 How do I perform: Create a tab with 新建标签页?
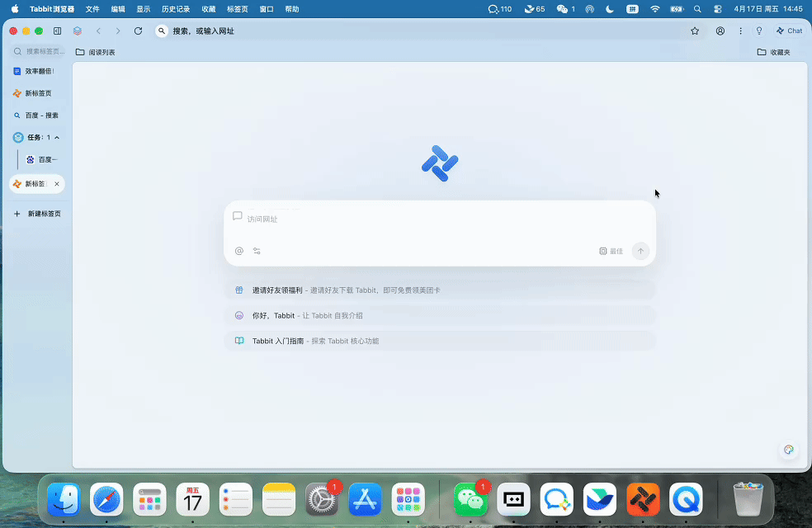pyautogui.click(x=37, y=214)
